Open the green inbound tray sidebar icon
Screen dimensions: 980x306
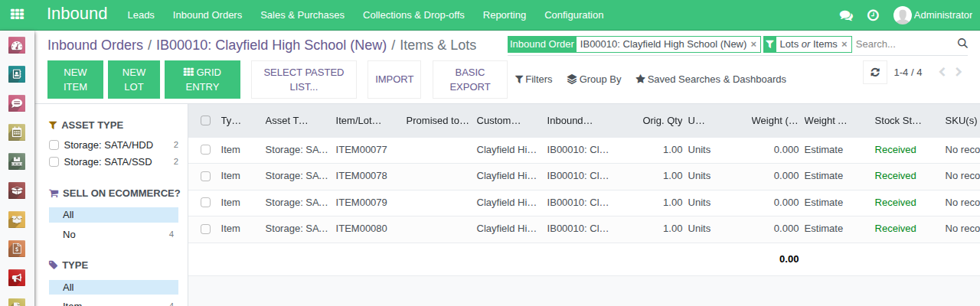17,161
